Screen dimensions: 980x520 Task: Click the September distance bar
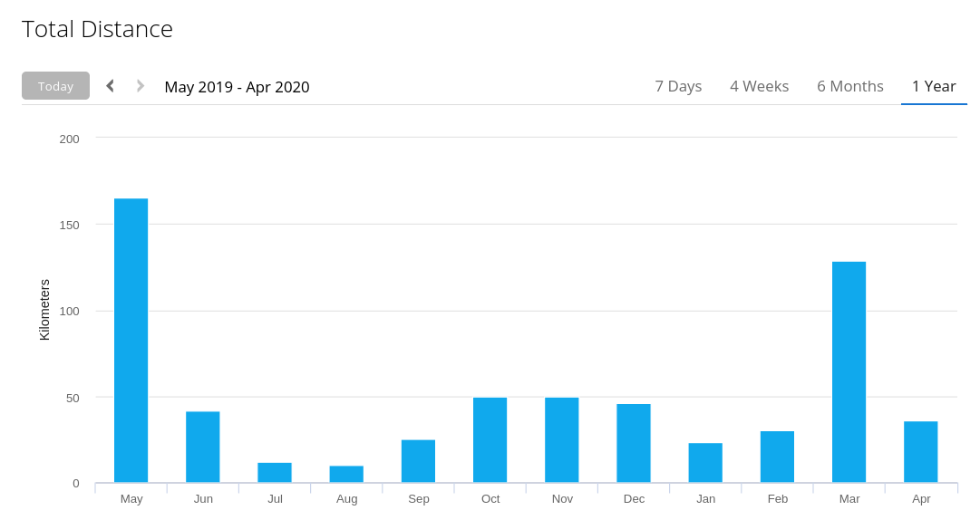(418, 461)
